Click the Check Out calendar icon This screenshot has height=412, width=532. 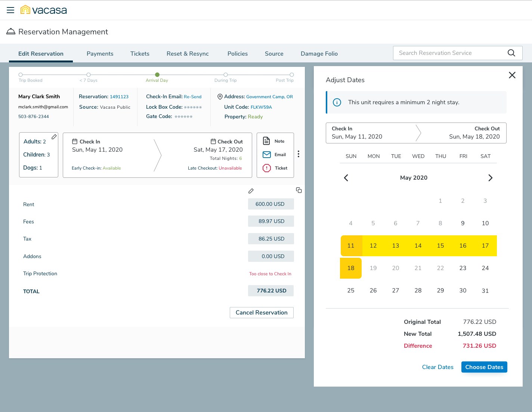coord(213,142)
